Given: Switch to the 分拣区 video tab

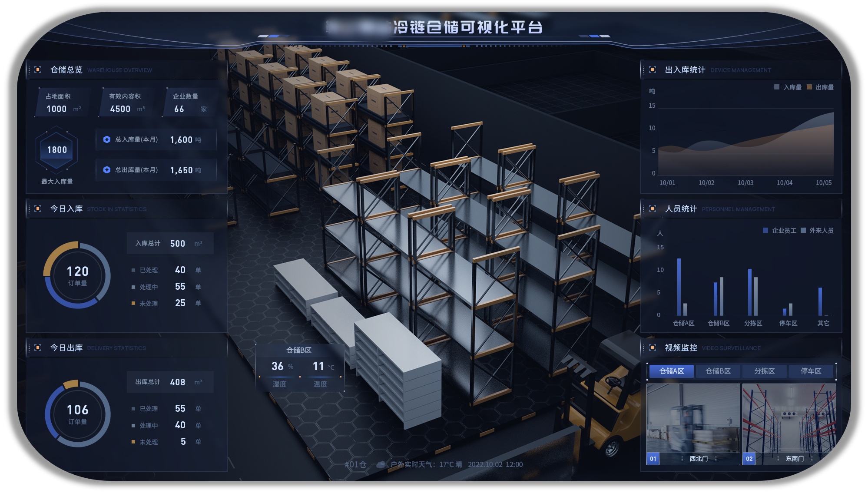Looking at the screenshot, I should click(x=765, y=371).
